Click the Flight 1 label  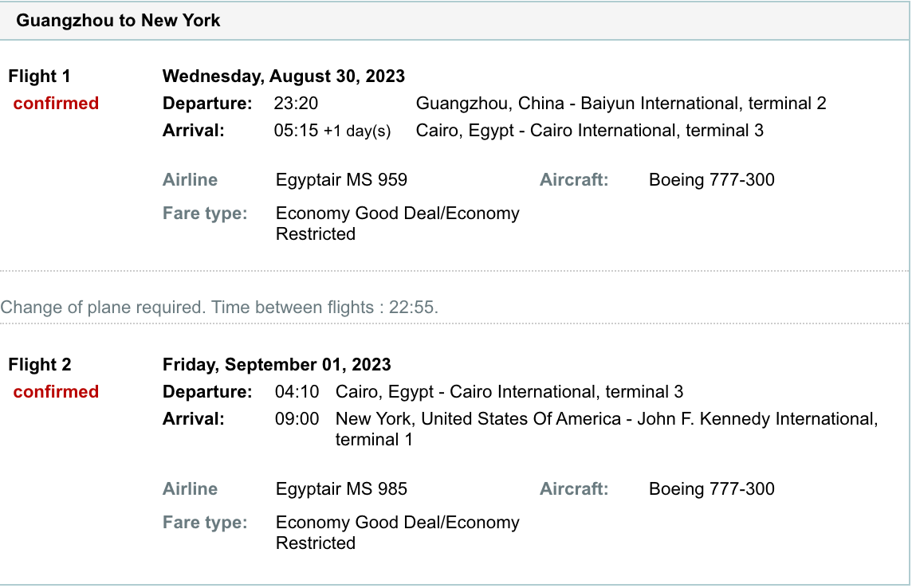coord(39,76)
